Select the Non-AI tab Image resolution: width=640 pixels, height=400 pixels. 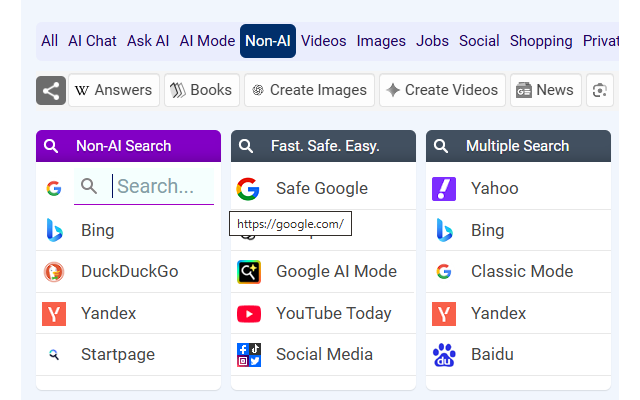(268, 41)
